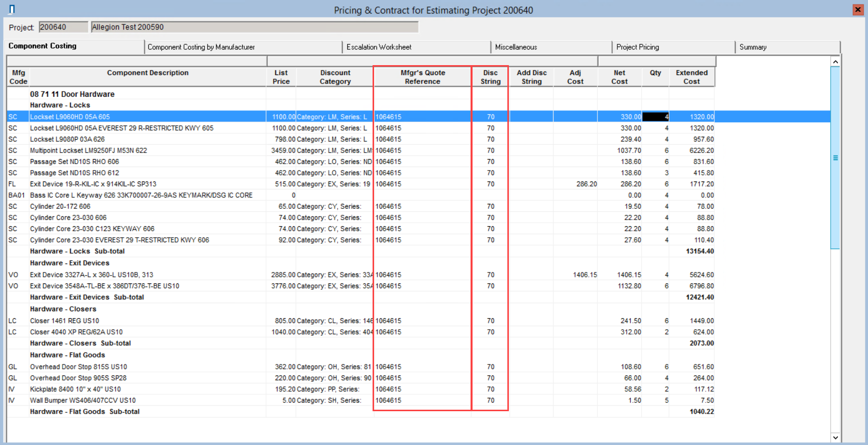Click the 08 71 11 Door Hardware heading

(72, 94)
